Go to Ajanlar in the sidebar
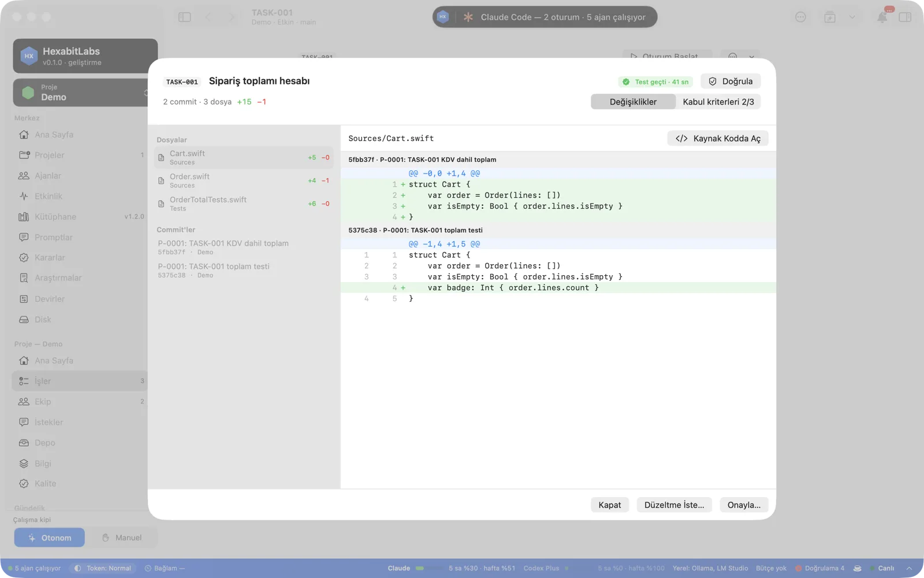 (x=80, y=176)
